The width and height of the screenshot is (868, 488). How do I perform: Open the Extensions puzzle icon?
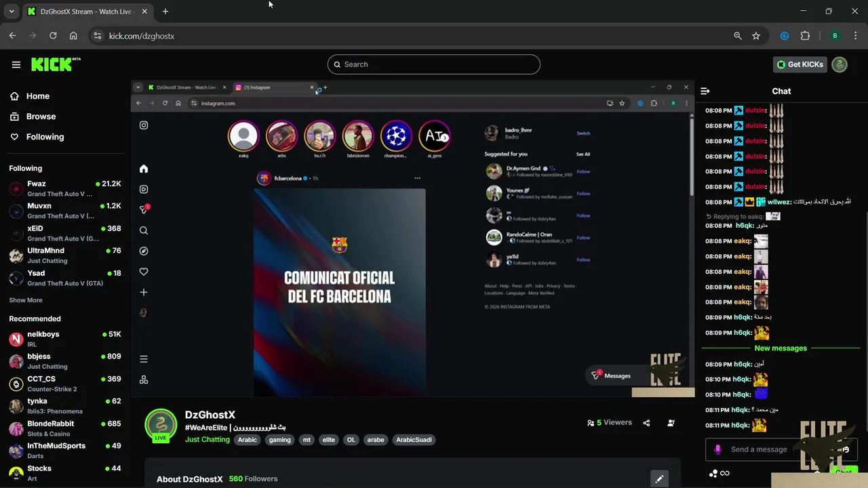(806, 36)
